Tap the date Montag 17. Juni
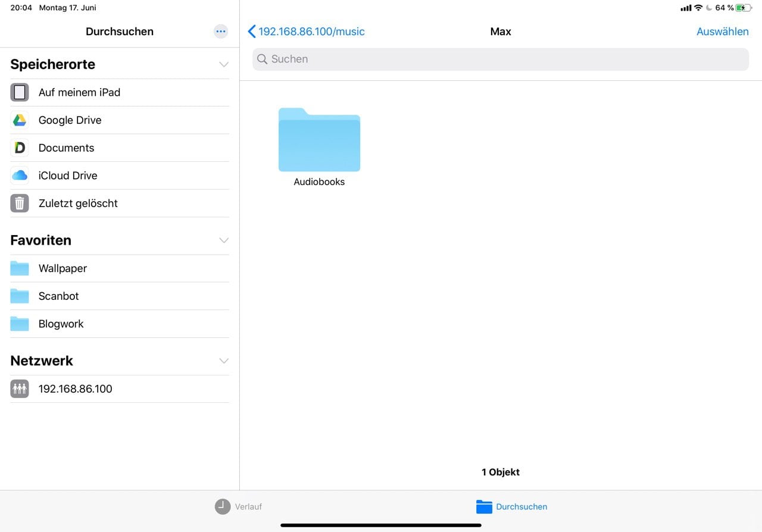762x532 pixels. point(67,8)
